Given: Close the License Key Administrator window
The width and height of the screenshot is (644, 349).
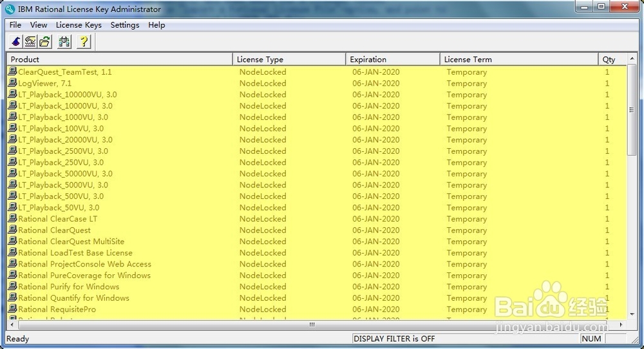Looking at the screenshot, I should click(x=625, y=6).
